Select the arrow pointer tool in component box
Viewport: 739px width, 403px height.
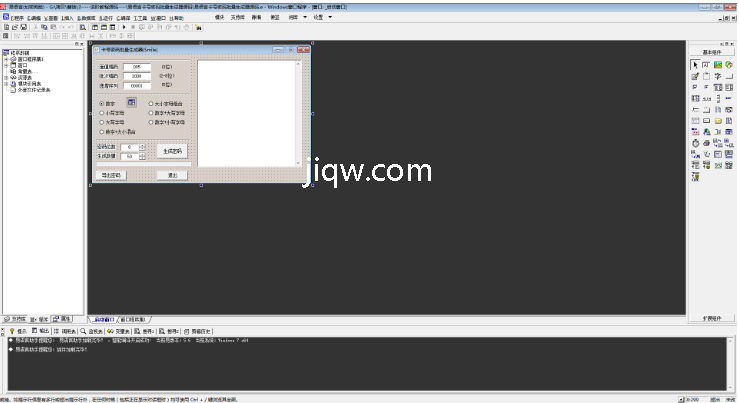695,64
